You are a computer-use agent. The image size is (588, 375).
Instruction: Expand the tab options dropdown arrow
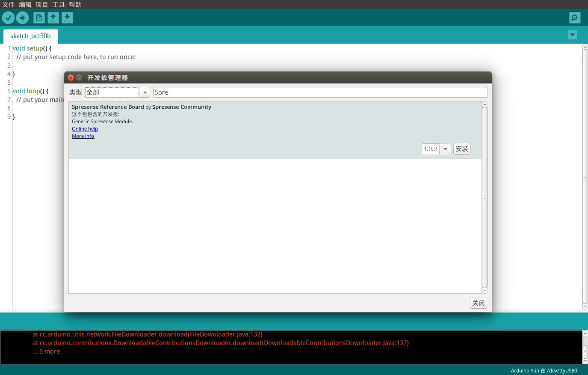coord(572,35)
